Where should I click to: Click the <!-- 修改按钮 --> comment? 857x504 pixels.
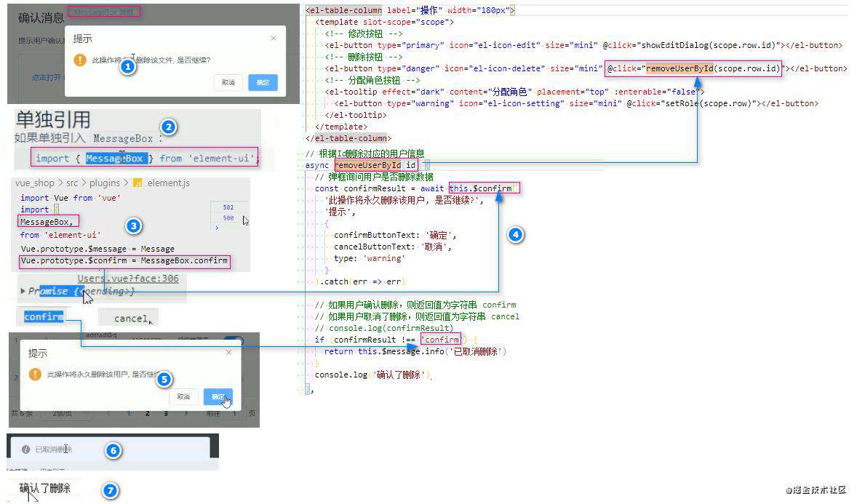click(364, 33)
